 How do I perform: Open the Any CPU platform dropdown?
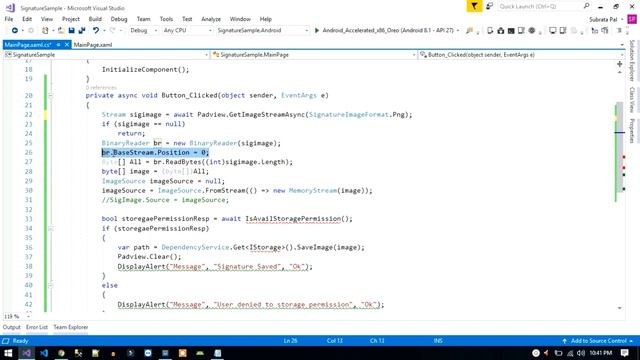[187, 31]
